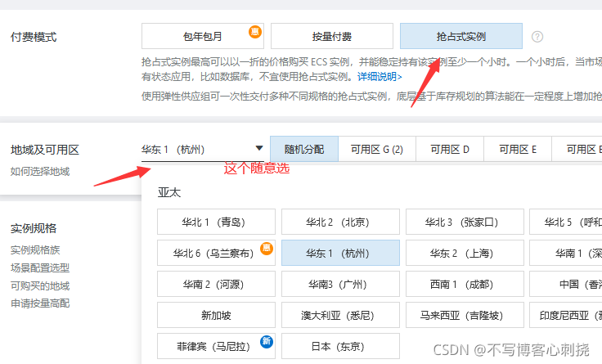Click the 实例规格 section label
The width and height of the screenshot is (602, 364).
34,228
